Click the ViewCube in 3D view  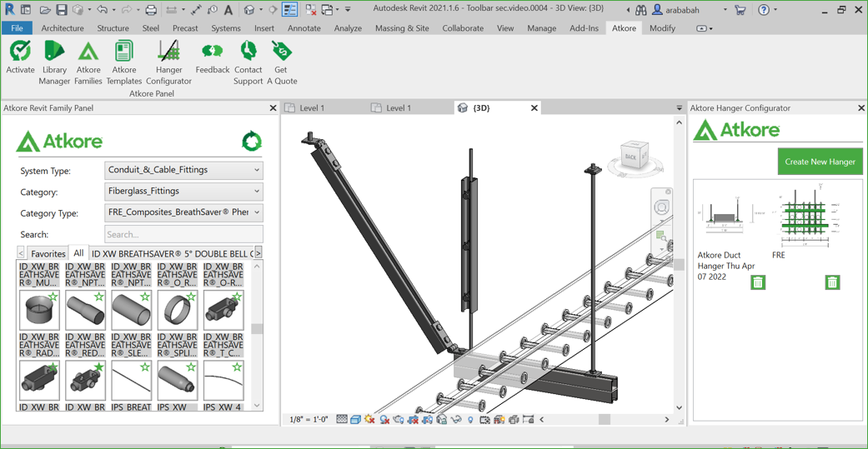click(633, 157)
